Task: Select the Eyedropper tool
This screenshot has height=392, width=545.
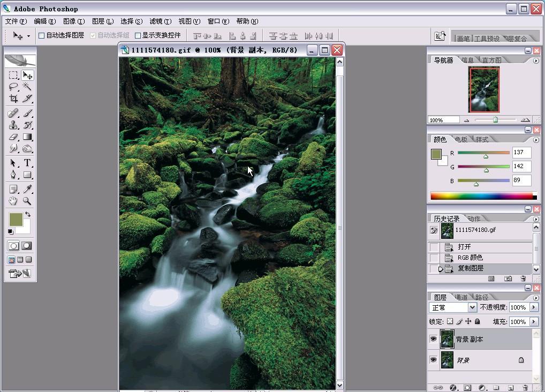Action: pos(27,189)
